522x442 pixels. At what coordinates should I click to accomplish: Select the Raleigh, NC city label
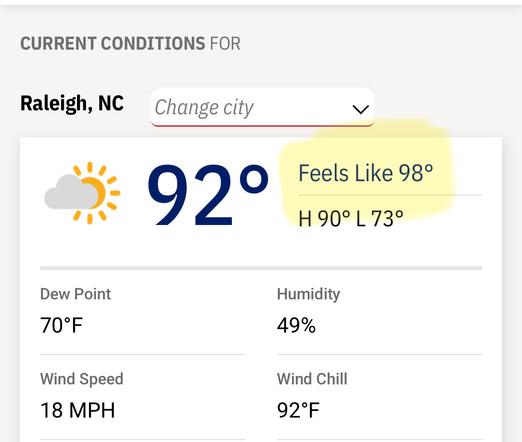coord(72,104)
